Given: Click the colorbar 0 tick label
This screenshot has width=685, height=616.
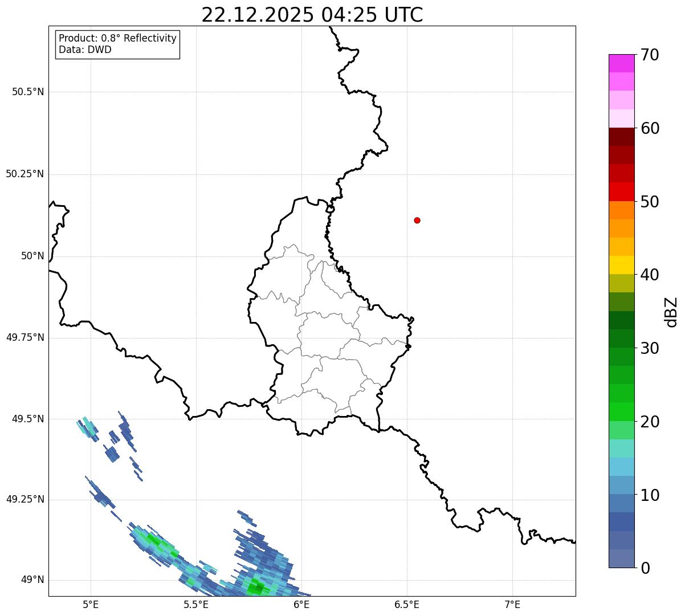Looking at the screenshot, I should [645, 568].
